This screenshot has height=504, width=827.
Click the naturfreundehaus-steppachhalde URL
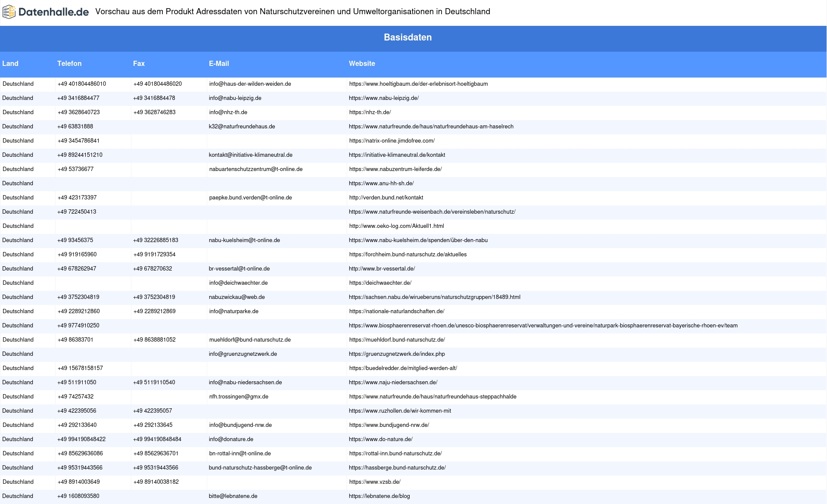click(433, 397)
